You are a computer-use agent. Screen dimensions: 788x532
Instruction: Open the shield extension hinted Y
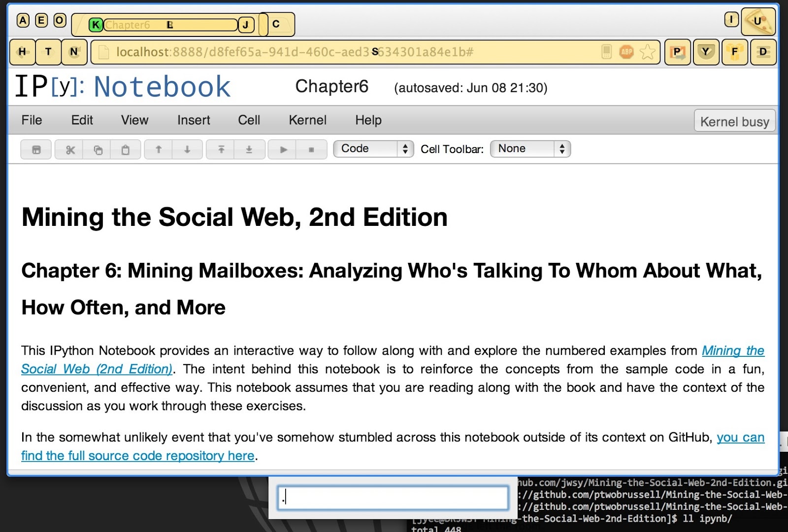click(x=706, y=52)
